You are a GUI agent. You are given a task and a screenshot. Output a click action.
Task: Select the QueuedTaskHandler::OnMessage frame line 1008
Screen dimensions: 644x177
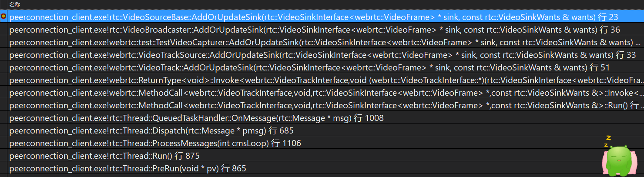pyautogui.click(x=326, y=118)
